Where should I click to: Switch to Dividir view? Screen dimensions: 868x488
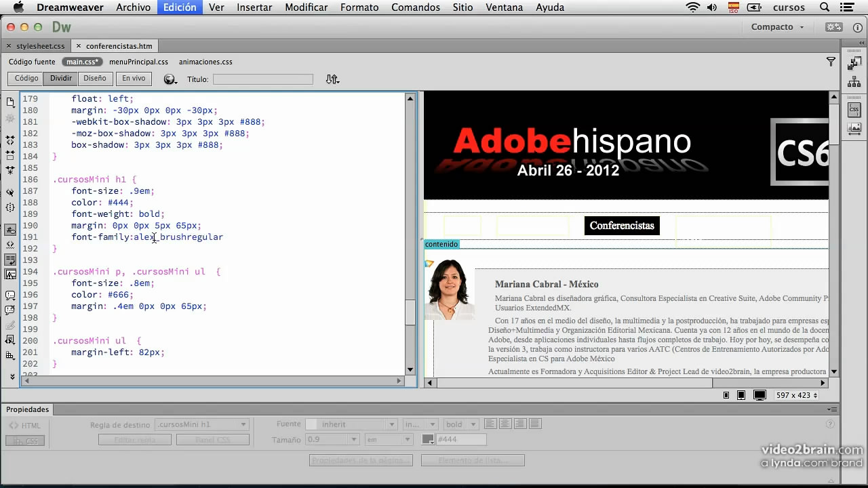tap(61, 79)
